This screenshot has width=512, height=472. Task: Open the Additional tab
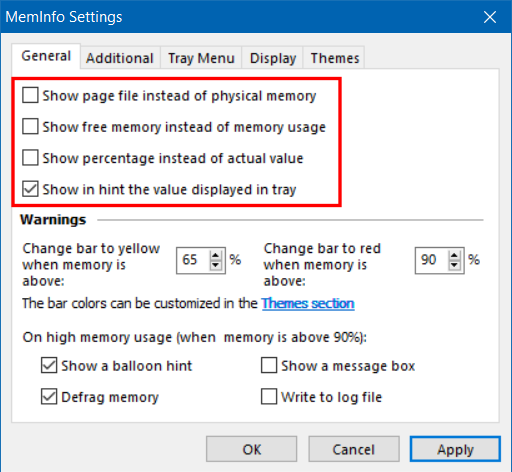coord(120,58)
